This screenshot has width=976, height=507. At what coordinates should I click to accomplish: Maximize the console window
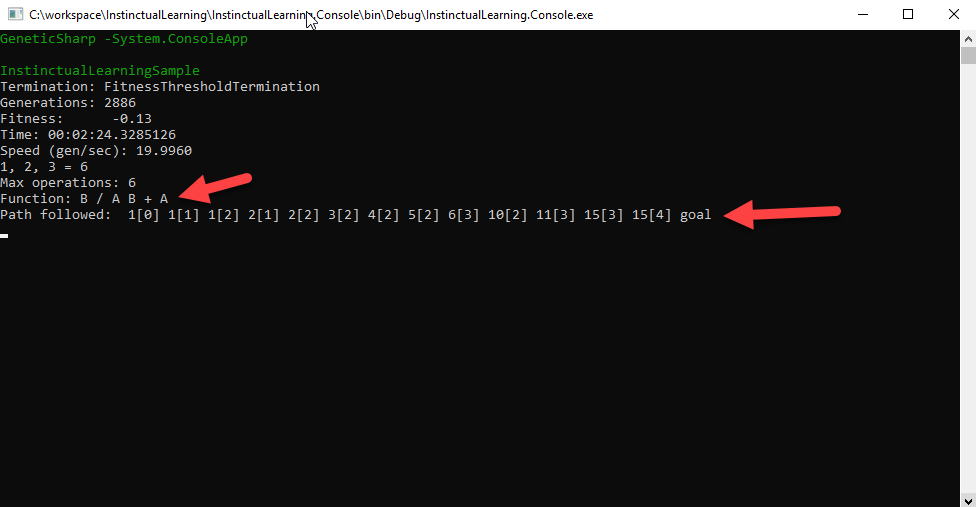point(908,14)
